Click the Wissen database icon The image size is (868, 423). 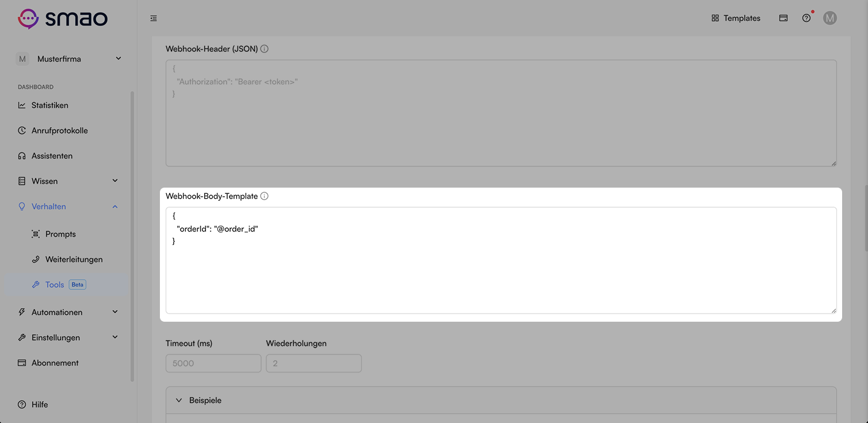22,181
